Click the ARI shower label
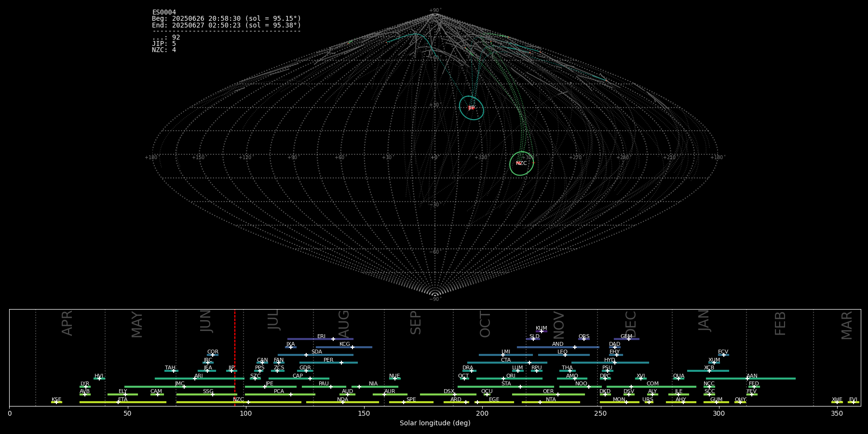Viewport: 868px width, 434px height. 199,376
